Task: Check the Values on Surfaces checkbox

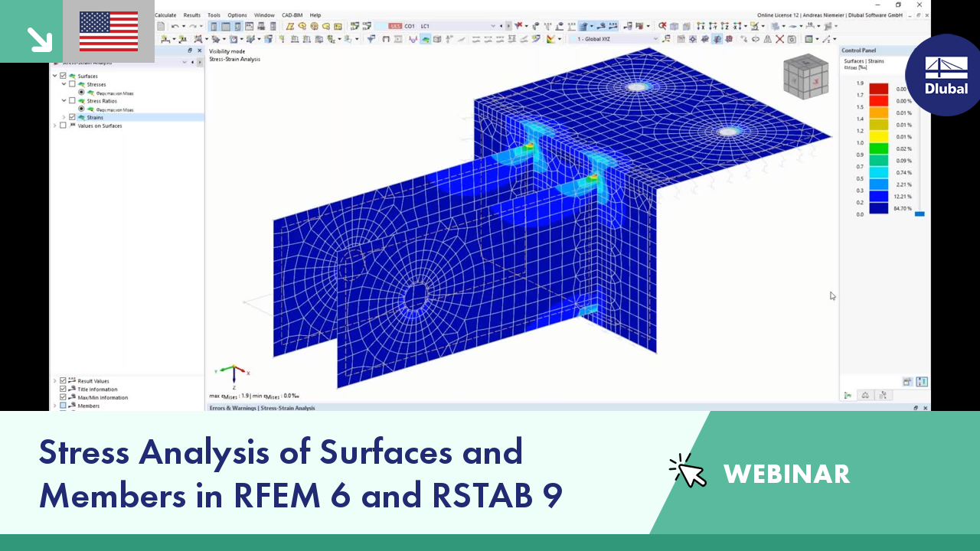Action: click(63, 126)
